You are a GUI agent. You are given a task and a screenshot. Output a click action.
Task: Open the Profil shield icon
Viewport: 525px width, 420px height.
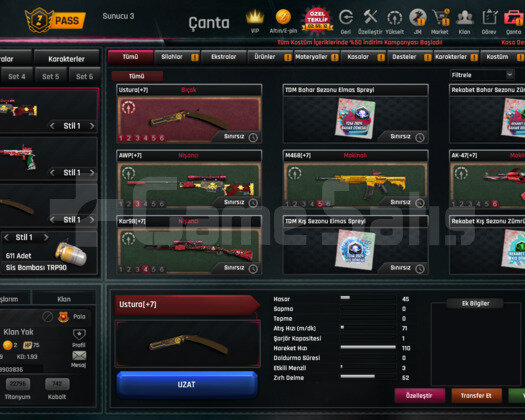point(79,334)
